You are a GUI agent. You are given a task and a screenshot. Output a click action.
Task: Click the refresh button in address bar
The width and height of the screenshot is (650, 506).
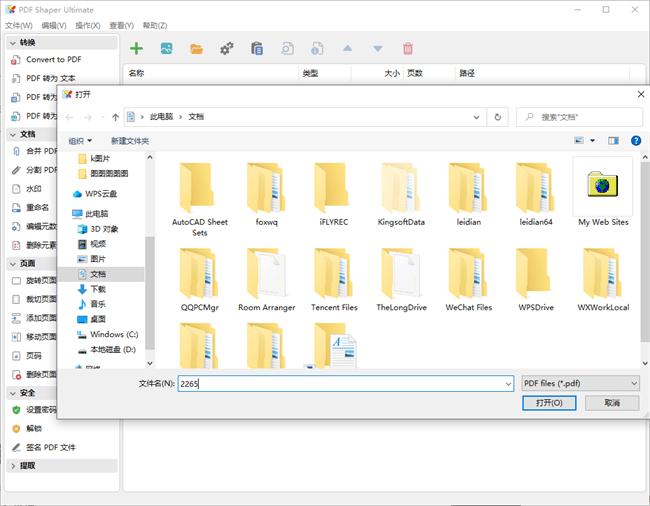coord(498,117)
